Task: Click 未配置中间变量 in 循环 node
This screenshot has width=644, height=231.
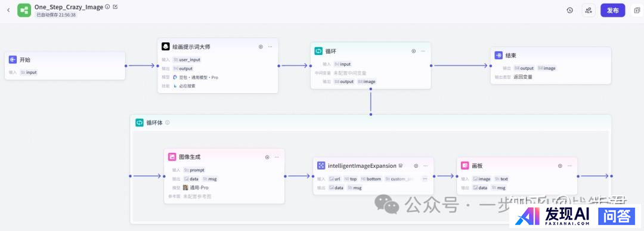Action: (349, 73)
